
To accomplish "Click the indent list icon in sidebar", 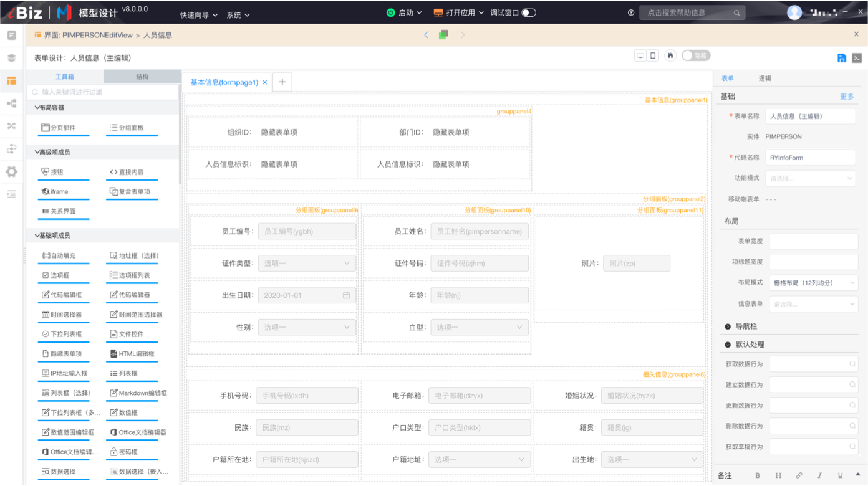I will coord(11,194).
